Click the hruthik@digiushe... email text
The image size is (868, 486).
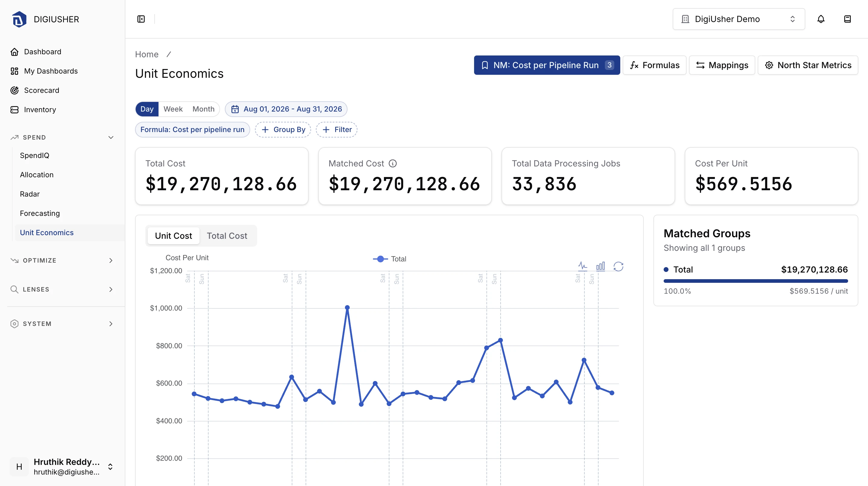click(66, 472)
